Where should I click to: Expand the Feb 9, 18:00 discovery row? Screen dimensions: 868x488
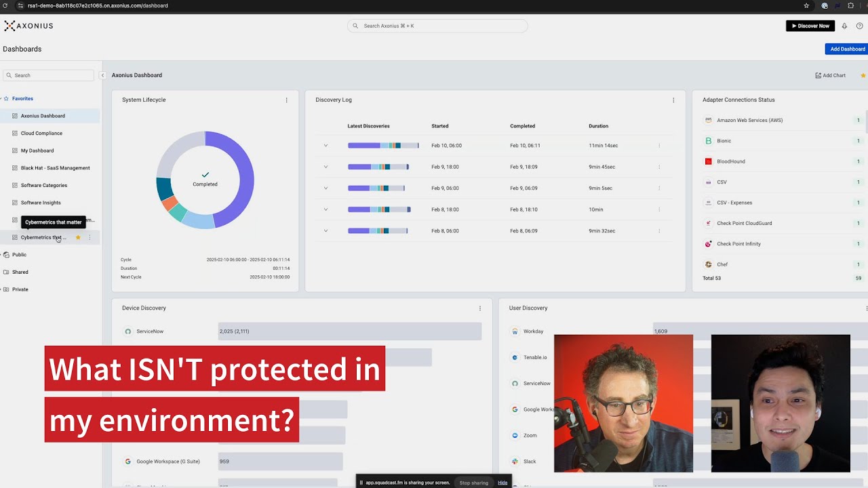point(325,167)
